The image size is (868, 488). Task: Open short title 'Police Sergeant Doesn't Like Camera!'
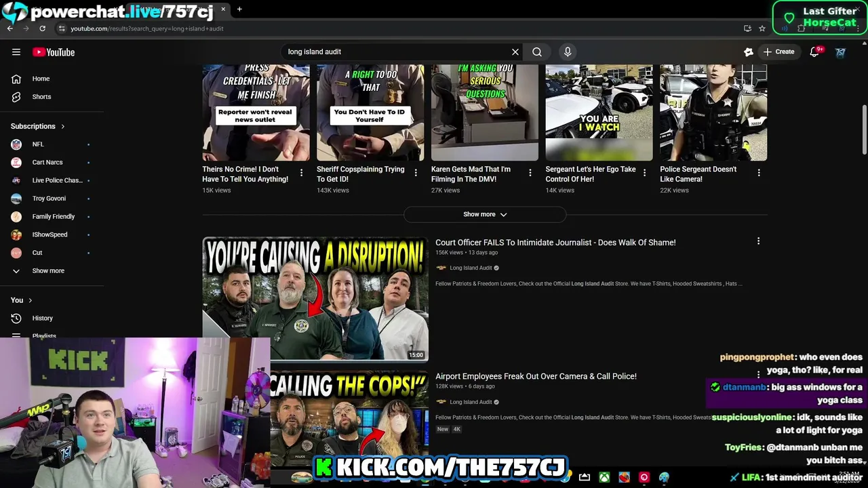coord(698,174)
